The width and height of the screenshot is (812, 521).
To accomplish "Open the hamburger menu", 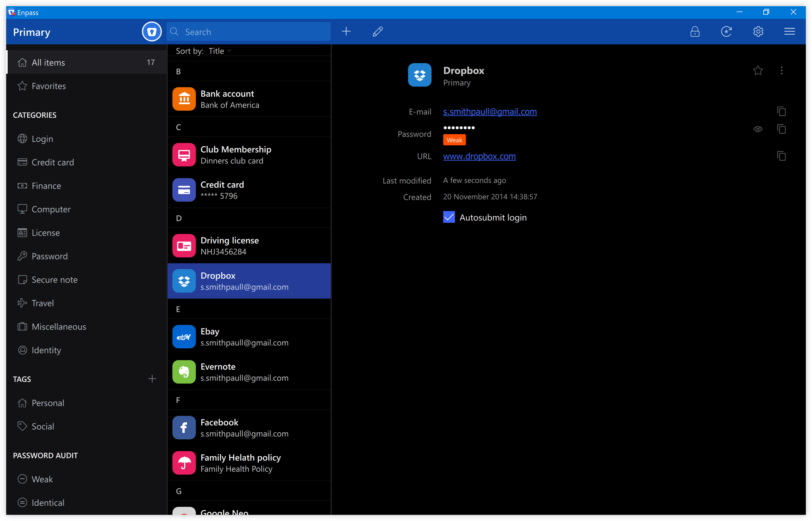I will (x=789, y=32).
